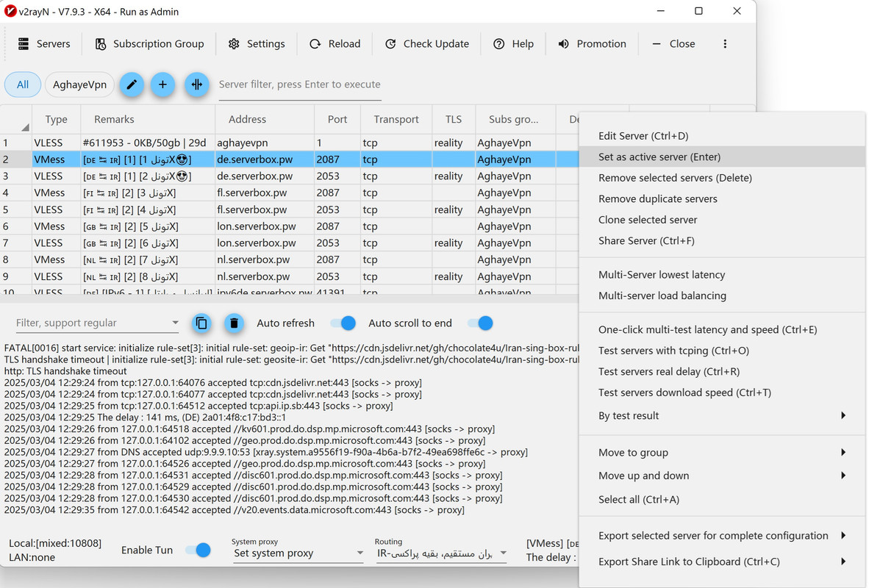This screenshot has height=588, width=869.
Task: Click the auto column width adjust button
Action: 197,85
